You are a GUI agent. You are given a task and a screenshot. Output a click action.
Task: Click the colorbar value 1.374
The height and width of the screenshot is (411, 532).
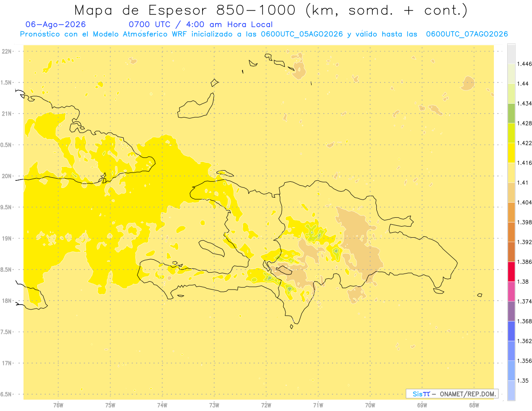click(524, 301)
